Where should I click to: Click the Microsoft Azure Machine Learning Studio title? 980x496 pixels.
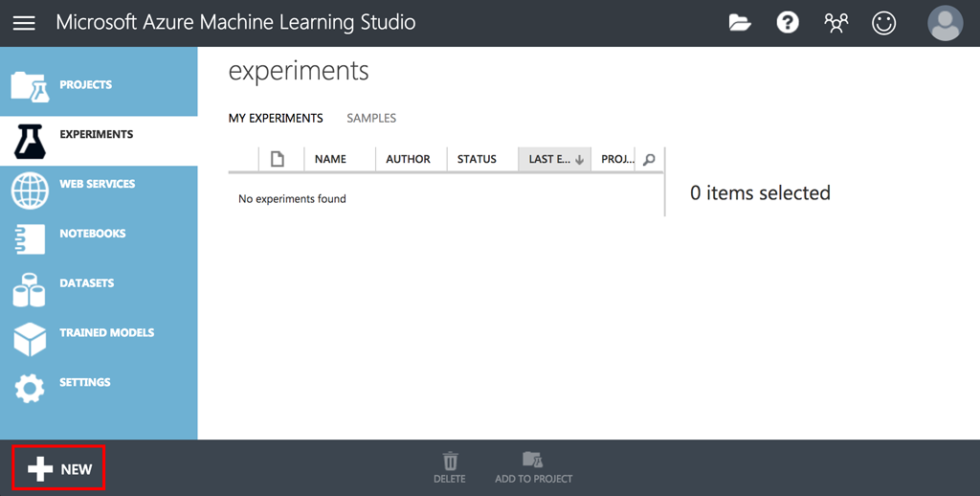(235, 23)
